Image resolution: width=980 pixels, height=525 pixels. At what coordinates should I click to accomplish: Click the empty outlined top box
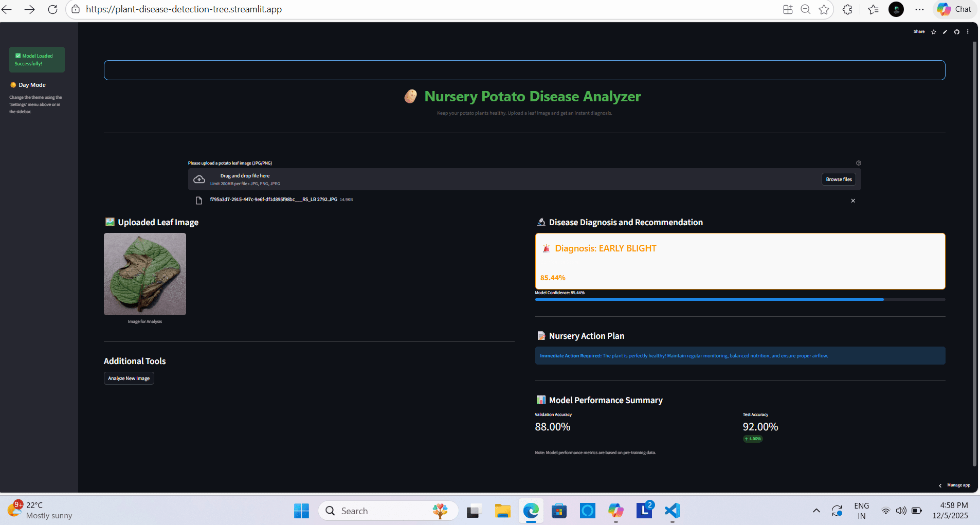(x=524, y=70)
